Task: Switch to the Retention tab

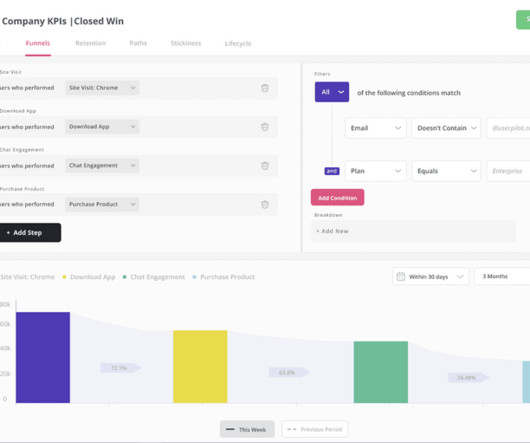Action: (90, 43)
